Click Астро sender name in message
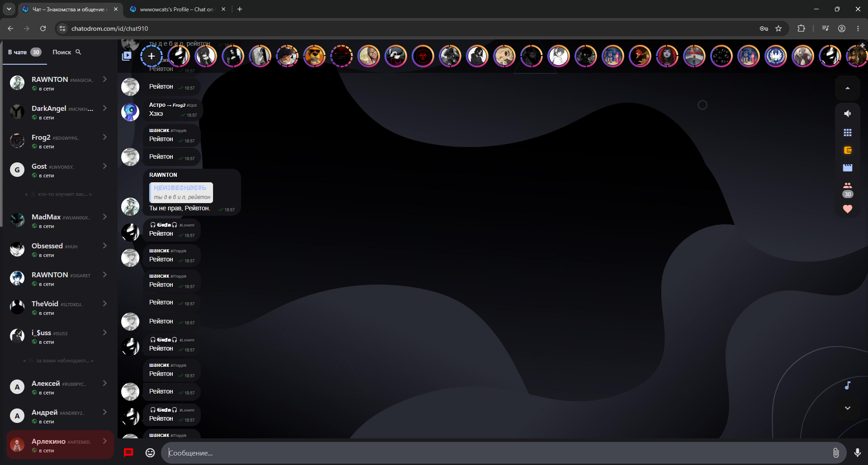 tap(157, 105)
